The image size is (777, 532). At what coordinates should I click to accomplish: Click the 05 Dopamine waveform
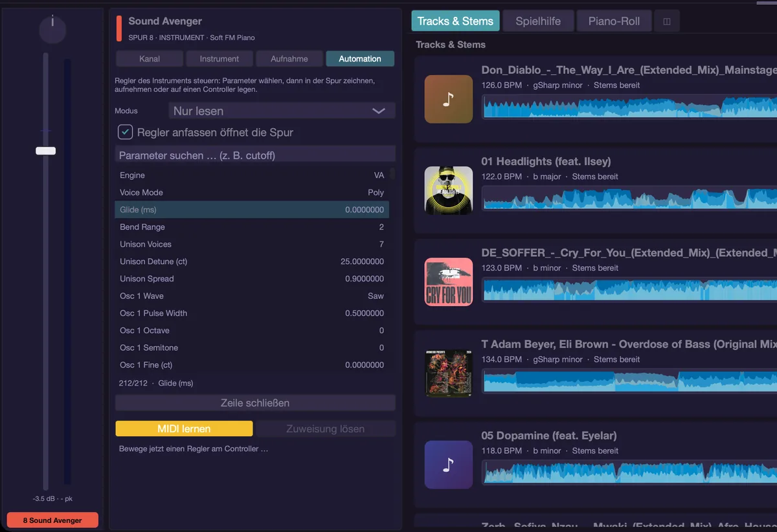629,472
